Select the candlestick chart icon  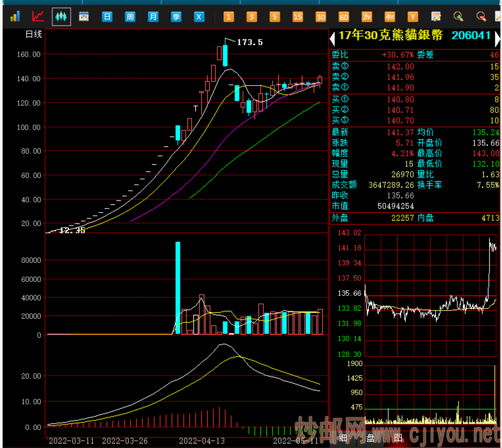point(61,17)
